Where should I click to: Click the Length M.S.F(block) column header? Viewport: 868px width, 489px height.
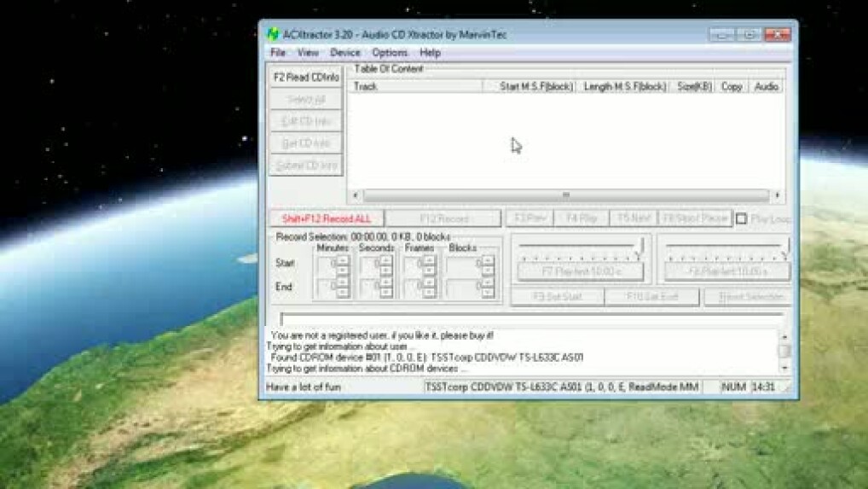pos(624,86)
